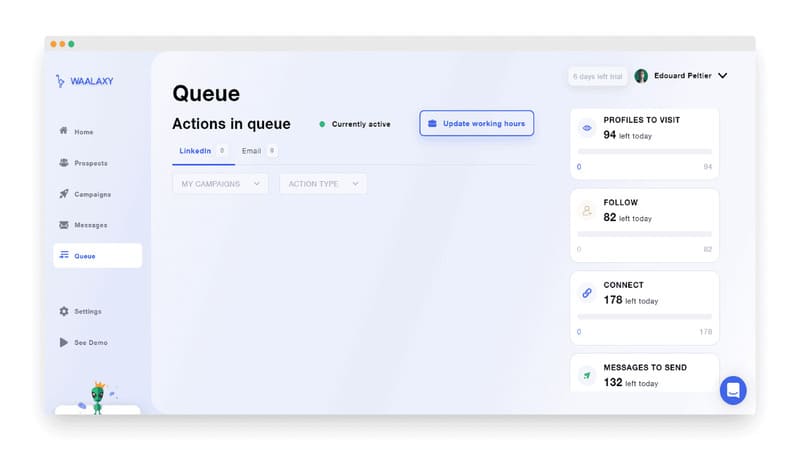Click the Profiles to Visit progress bar
The width and height of the screenshot is (800, 450).
tap(644, 152)
